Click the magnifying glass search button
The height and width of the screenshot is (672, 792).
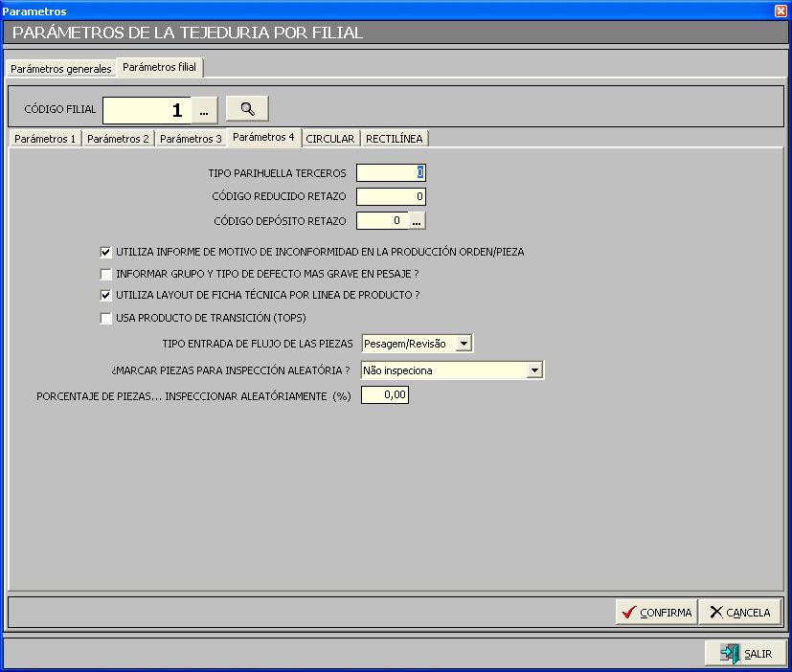click(247, 109)
